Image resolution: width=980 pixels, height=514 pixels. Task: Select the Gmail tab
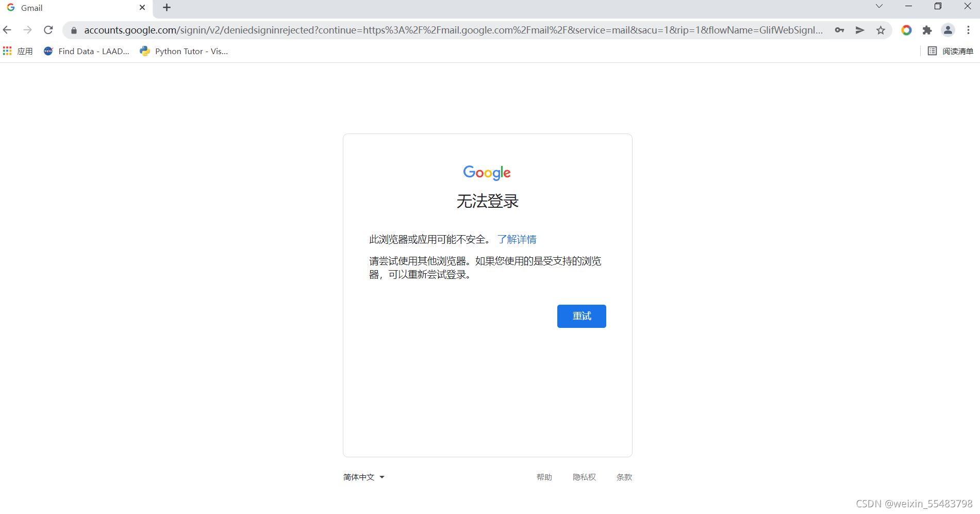(x=76, y=8)
